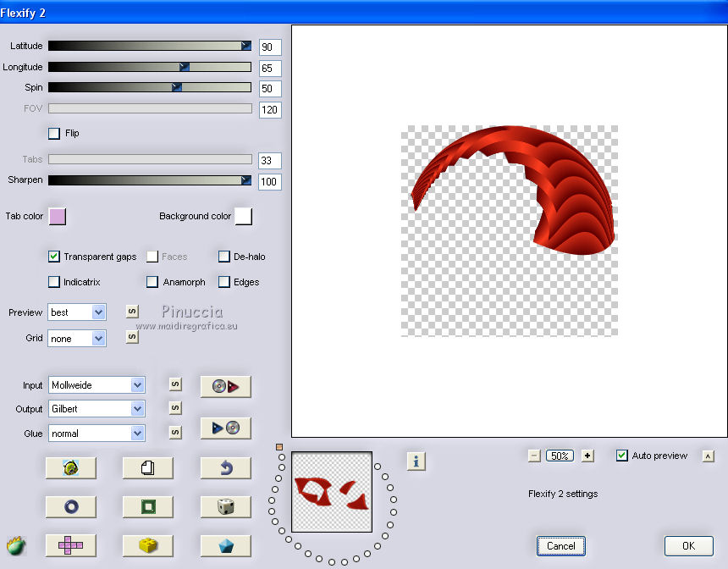Open the Glue mode dropdown
728x569 pixels.
97,434
